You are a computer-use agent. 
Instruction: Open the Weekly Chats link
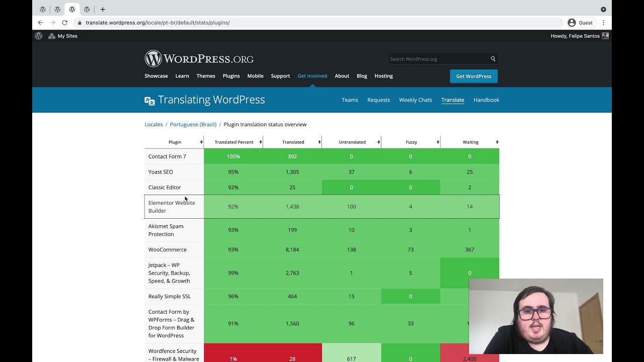pyautogui.click(x=416, y=100)
